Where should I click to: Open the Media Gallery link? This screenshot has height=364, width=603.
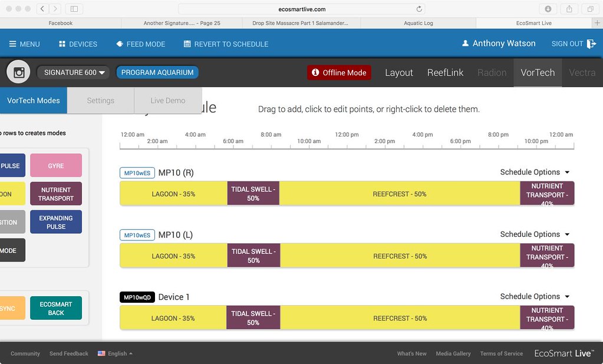tap(453, 353)
